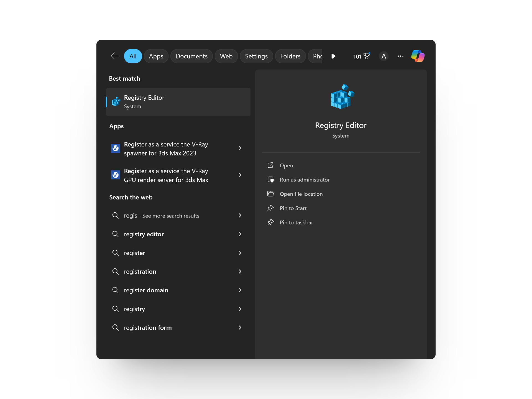This screenshot has height=399, width=532.
Task: Switch to the Apps filter
Action: [156, 56]
